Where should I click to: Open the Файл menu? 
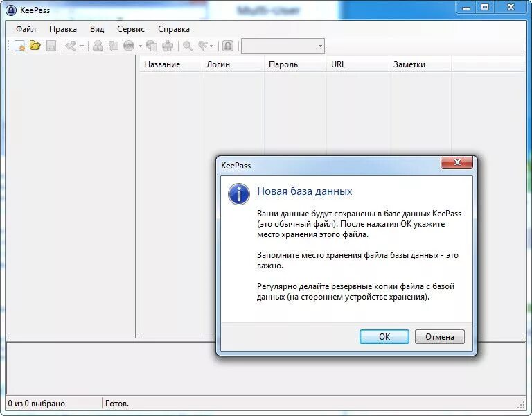click(x=26, y=29)
